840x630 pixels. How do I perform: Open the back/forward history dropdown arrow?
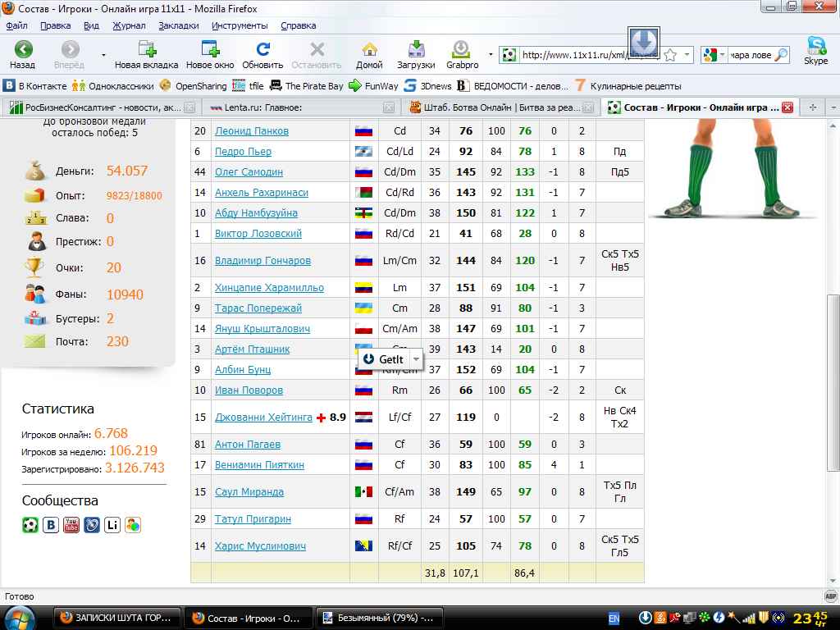point(103,55)
